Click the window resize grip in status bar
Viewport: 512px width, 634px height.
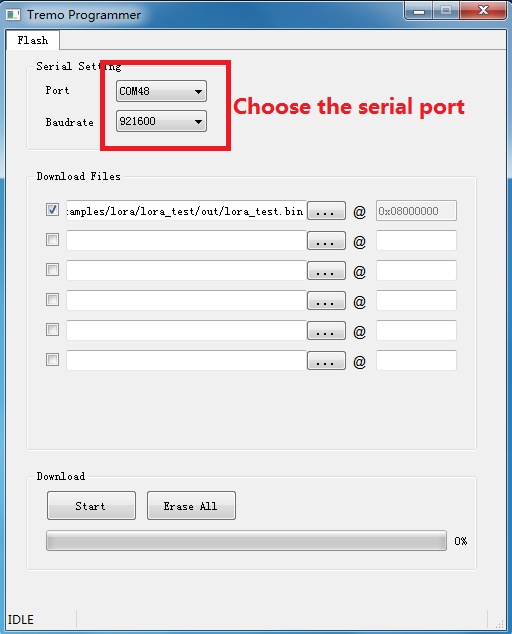tap(499, 623)
